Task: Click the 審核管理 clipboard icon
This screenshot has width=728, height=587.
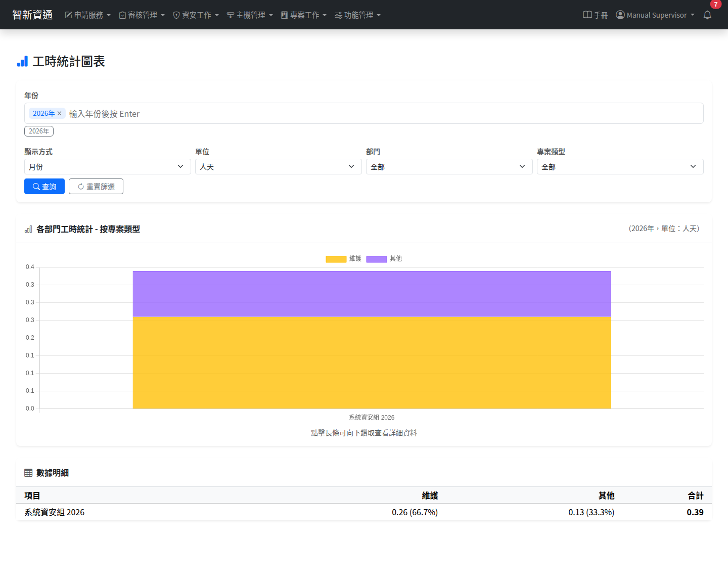Action: tap(122, 15)
